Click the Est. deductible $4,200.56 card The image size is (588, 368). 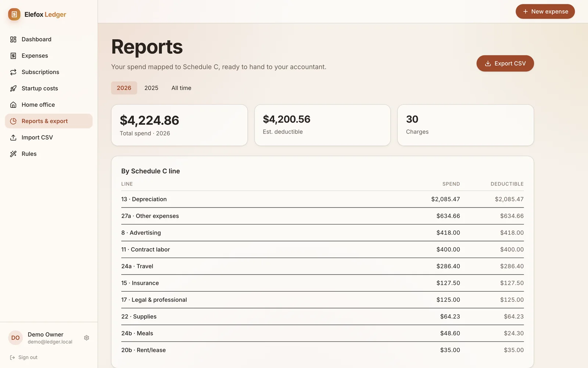[322, 125]
